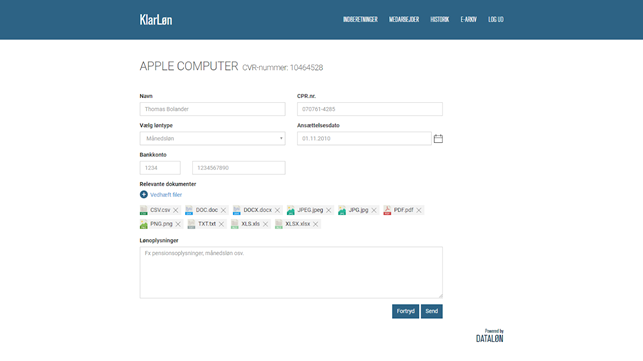Open the Medarbejder menu item

click(x=404, y=19)
